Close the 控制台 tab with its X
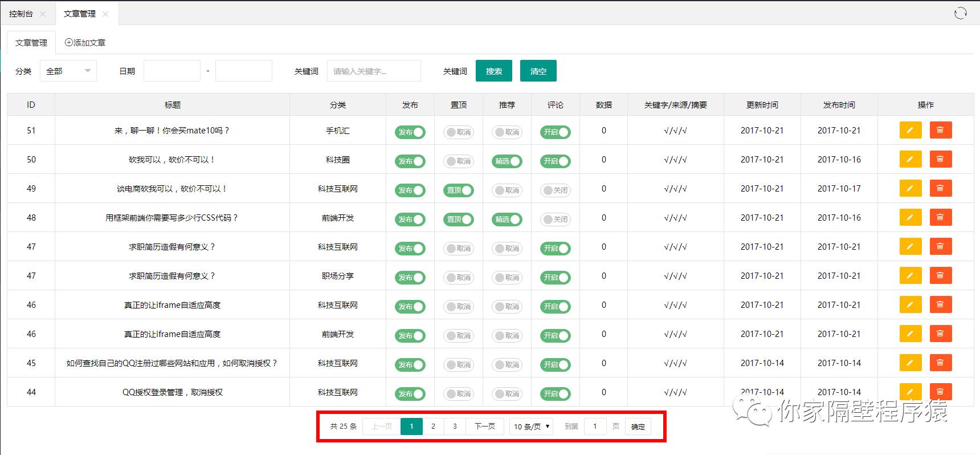The width and height of the screenshot is (980, 455). tap(43, 14)
